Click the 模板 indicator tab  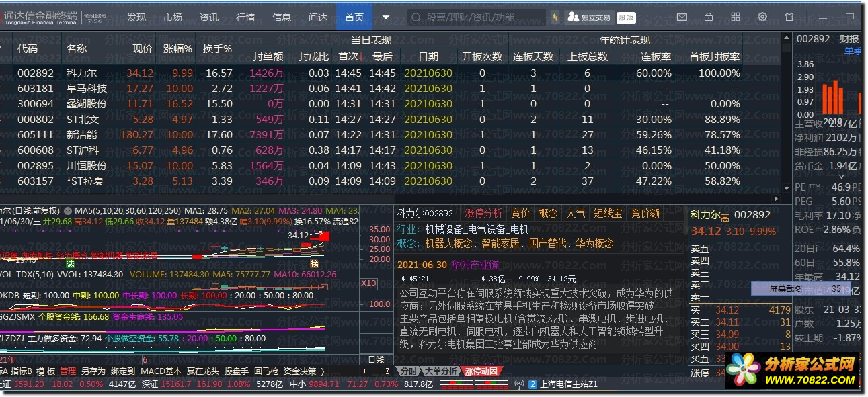coord(45,371)
